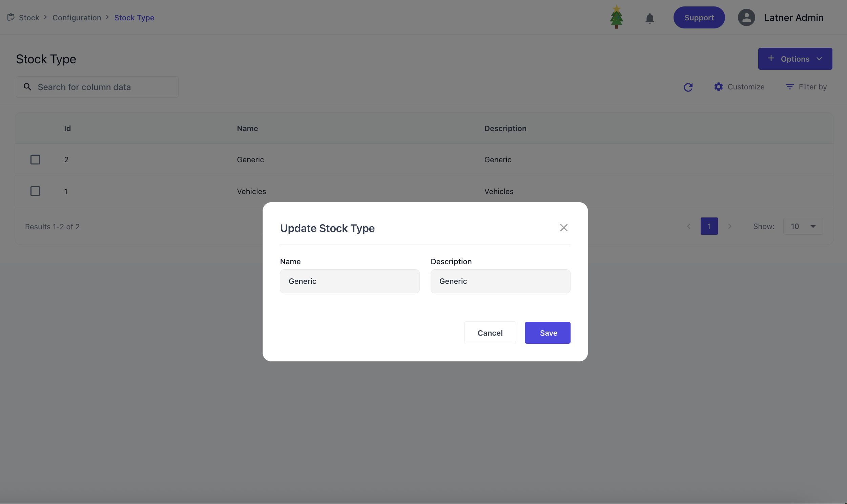Close the Update Stock Type dialog
Viewport: 847px width, 504px height.
point(563,228)
